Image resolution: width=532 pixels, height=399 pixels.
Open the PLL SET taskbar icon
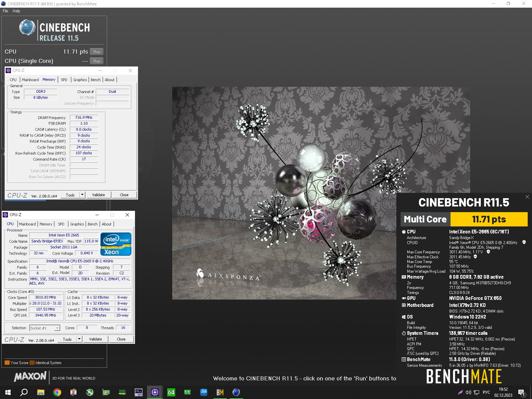tap(139, 392)
